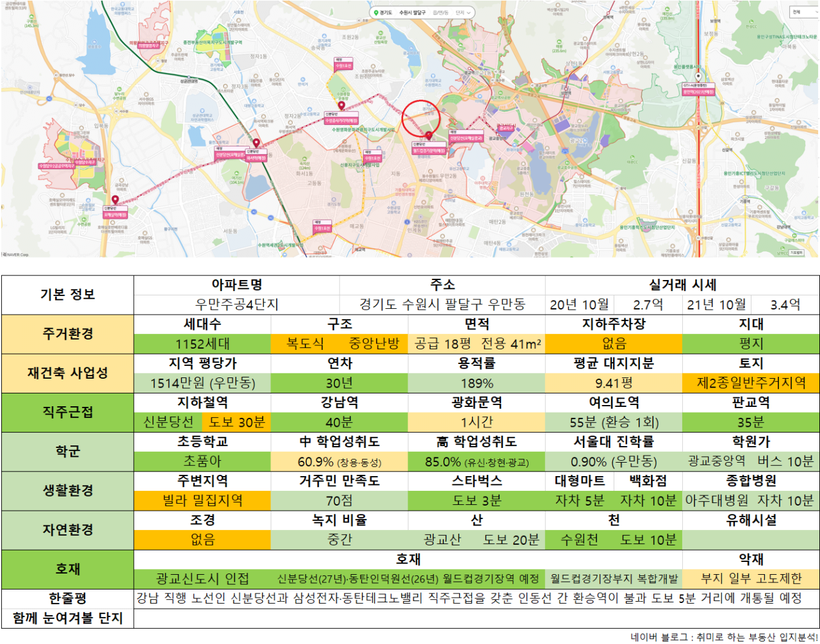Click the red circle marker on map
The height and width of the screenshot is (644, 820).
(x=421, y=118)
